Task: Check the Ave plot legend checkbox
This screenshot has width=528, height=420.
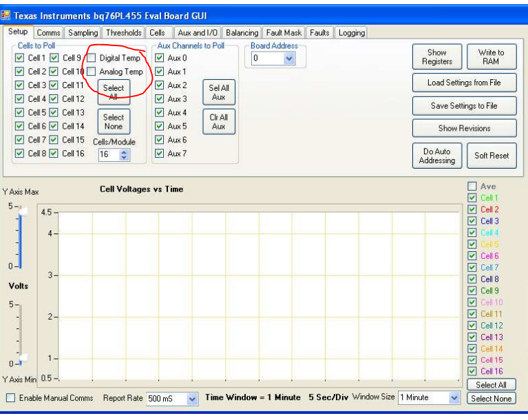Action: coord(472,187)
